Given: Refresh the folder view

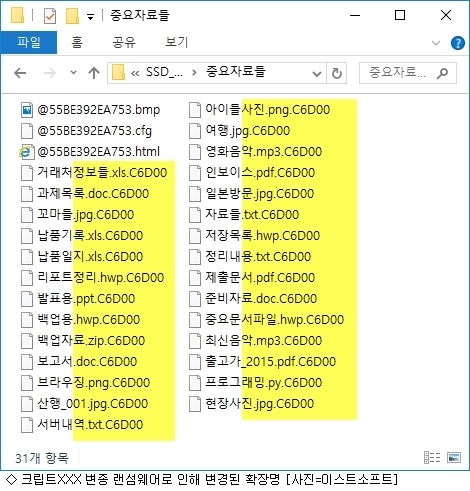Looking at the screenshot, I should [337, 73].
